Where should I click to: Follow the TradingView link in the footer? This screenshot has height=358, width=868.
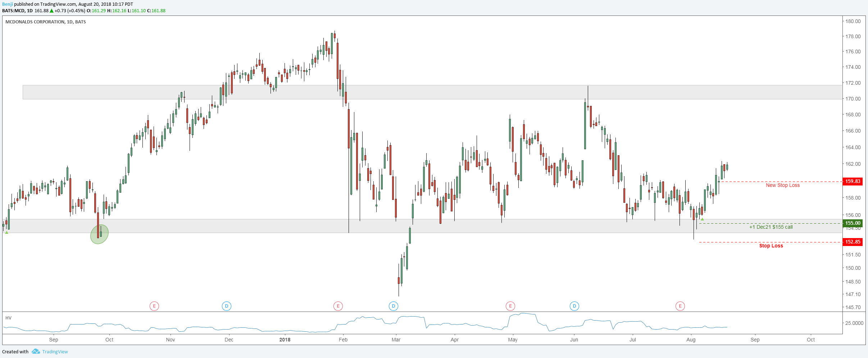point(55,352)
